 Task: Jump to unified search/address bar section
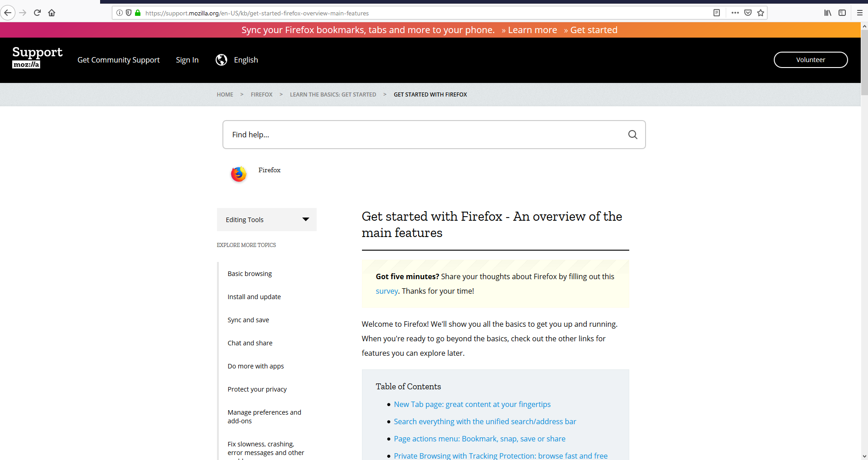click(485, 421)
